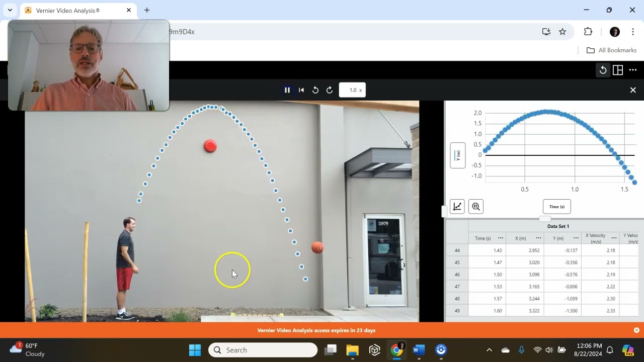Step forward one frame in video

click(x=330, y=90)
